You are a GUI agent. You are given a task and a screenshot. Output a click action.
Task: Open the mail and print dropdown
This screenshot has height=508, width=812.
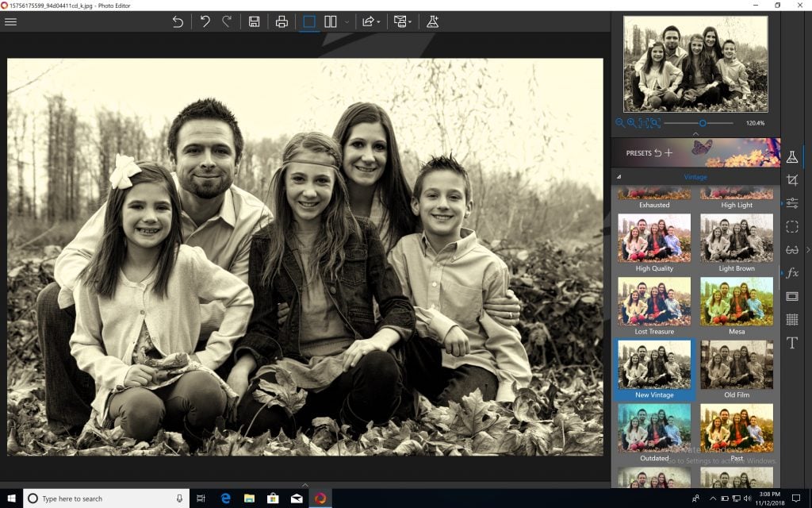point(402,21)
